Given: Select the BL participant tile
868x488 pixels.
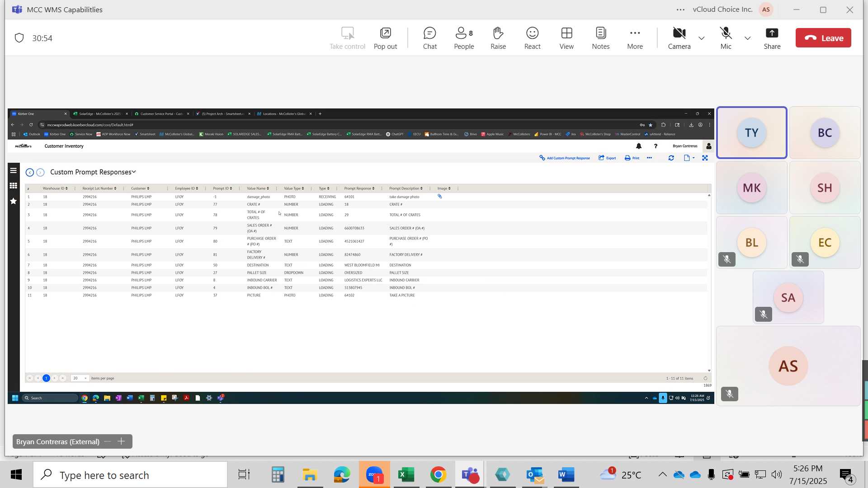Looking at the screenshot, I should [751, 242].
